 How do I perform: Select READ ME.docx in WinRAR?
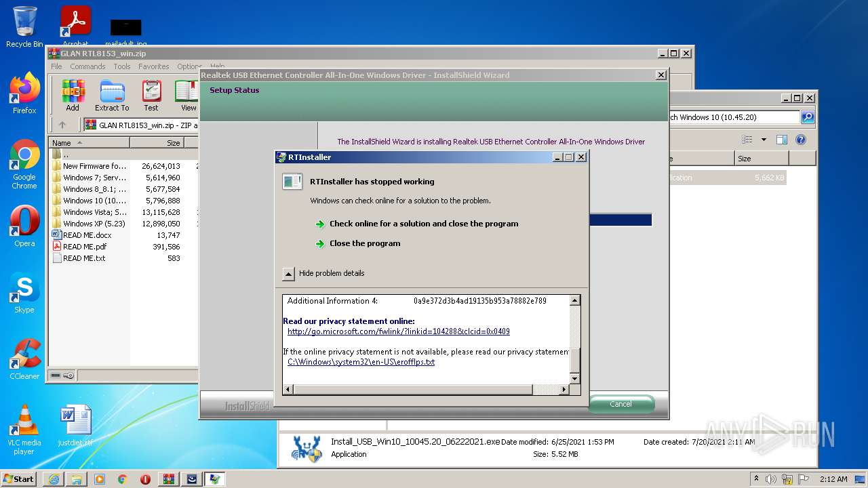tap(82, 235)
